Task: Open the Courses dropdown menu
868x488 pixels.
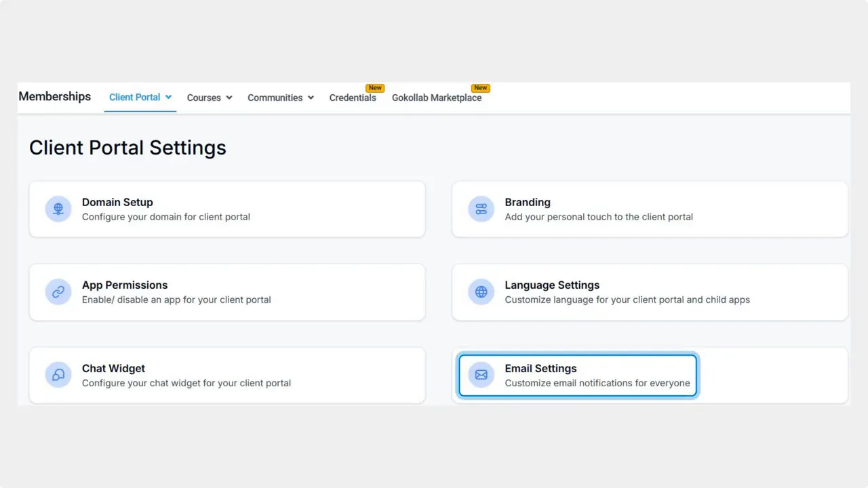Action: [x=209, y=97]
